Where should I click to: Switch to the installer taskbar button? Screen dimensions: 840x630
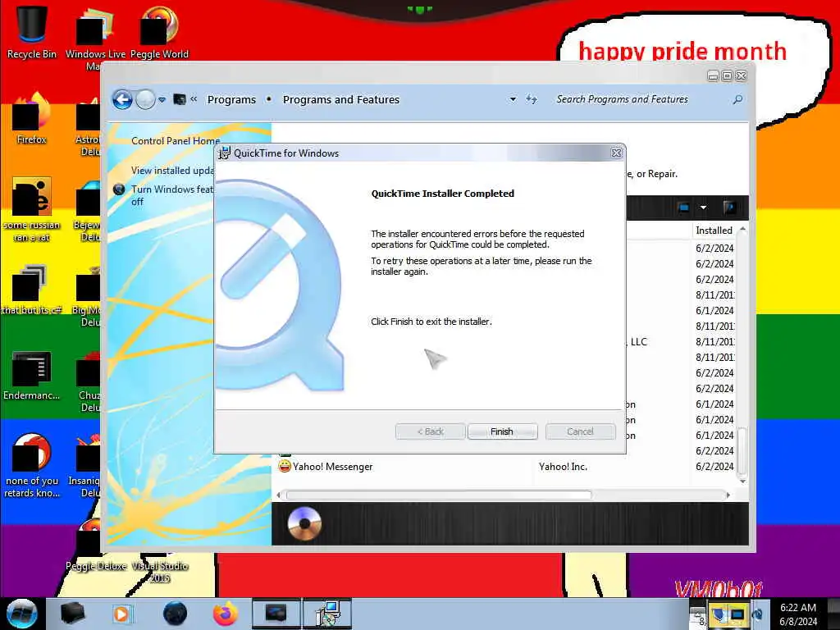pyautogui.click(x=326, y=614)
